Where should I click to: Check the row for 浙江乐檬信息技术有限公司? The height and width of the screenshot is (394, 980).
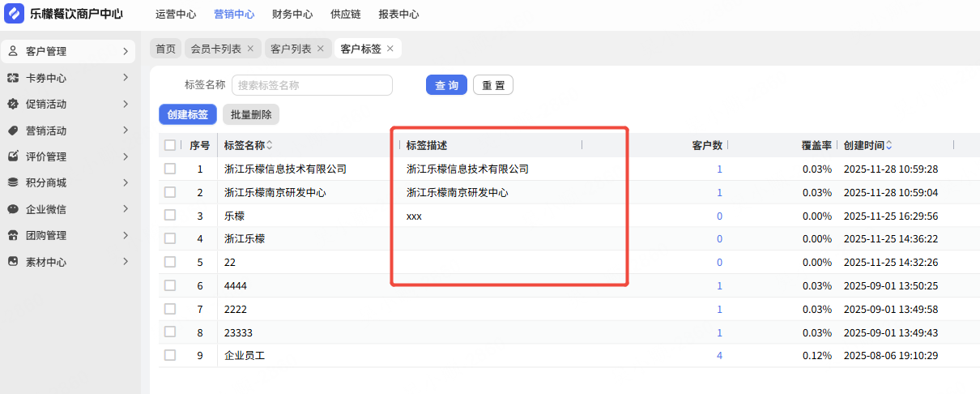coord(170,169)
